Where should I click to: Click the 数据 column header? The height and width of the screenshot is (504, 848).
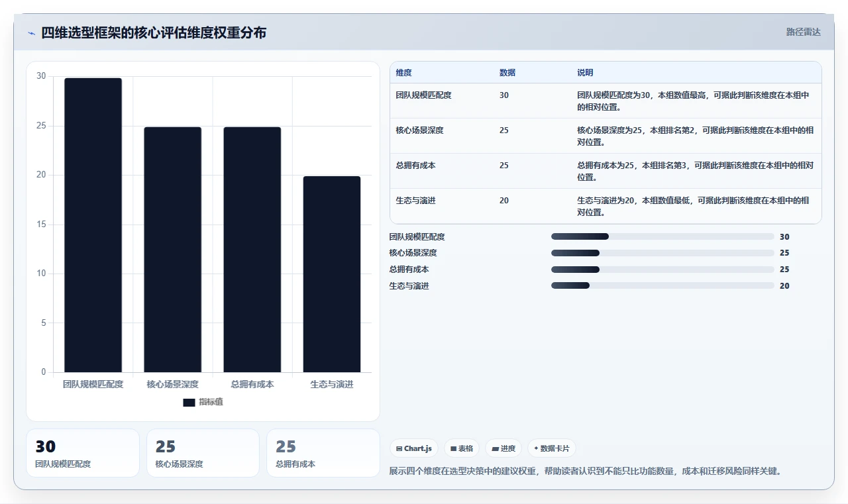pos(507,73)
